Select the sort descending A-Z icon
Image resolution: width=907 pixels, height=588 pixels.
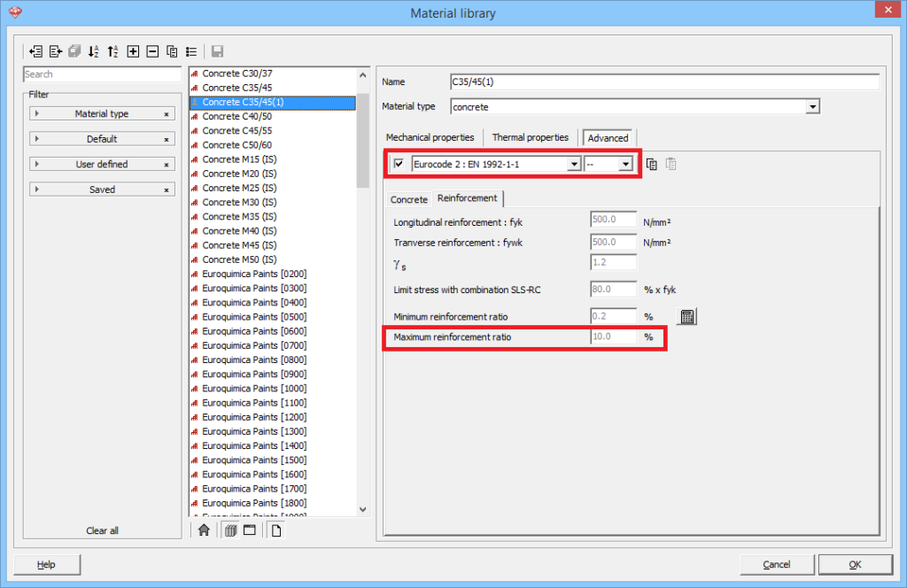(x=93, y=51)
